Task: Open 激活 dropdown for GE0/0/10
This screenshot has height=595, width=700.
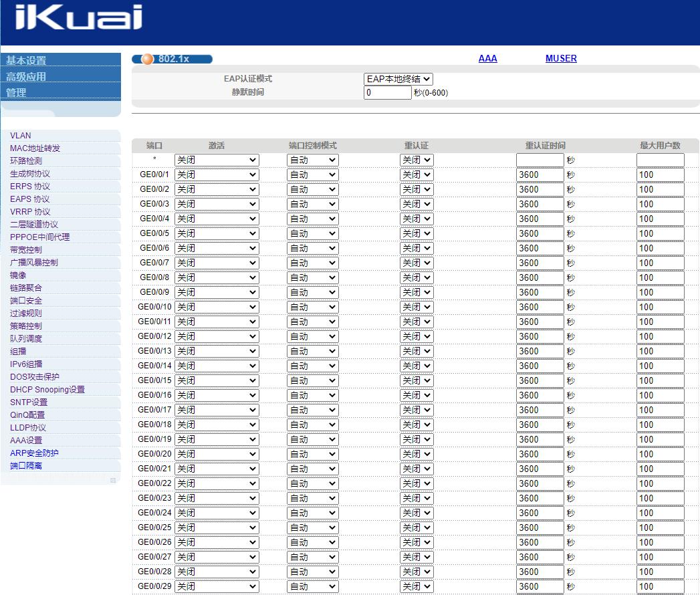Action: tap(217, 307)
